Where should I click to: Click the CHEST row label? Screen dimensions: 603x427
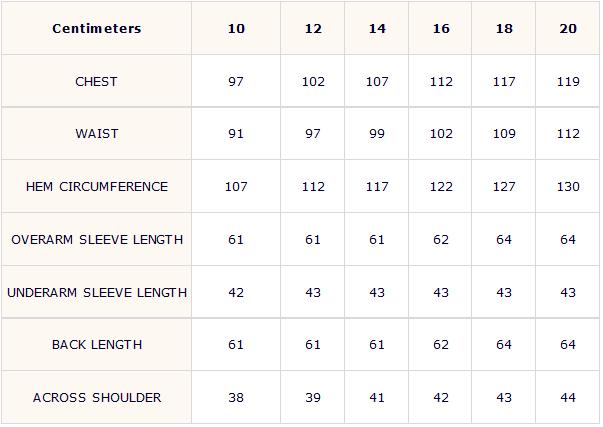(96, 82)
